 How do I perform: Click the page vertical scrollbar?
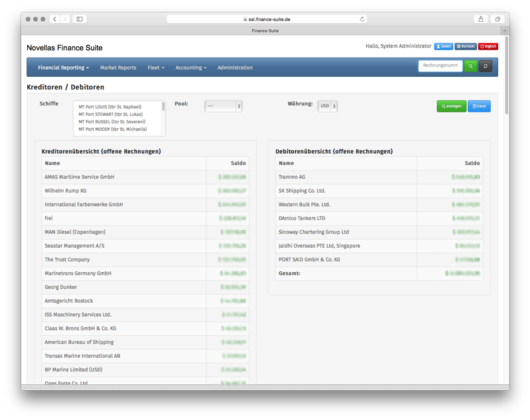coord(506,74)
